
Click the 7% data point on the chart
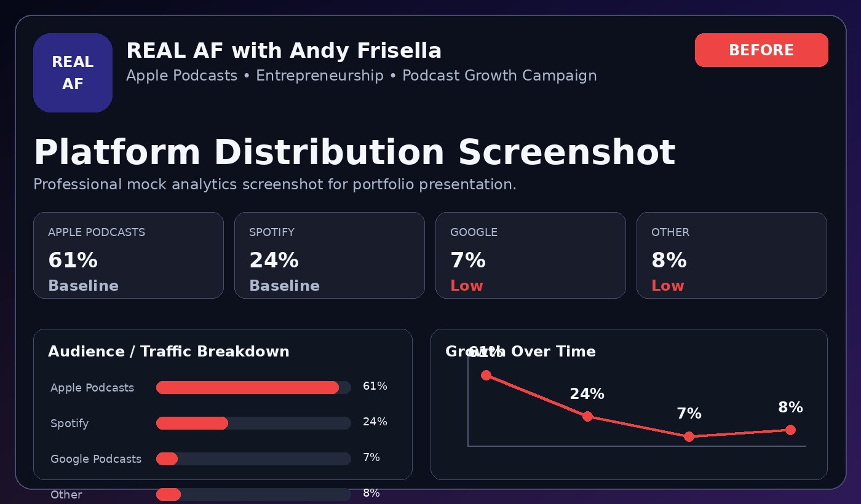[x=689, y=436]
